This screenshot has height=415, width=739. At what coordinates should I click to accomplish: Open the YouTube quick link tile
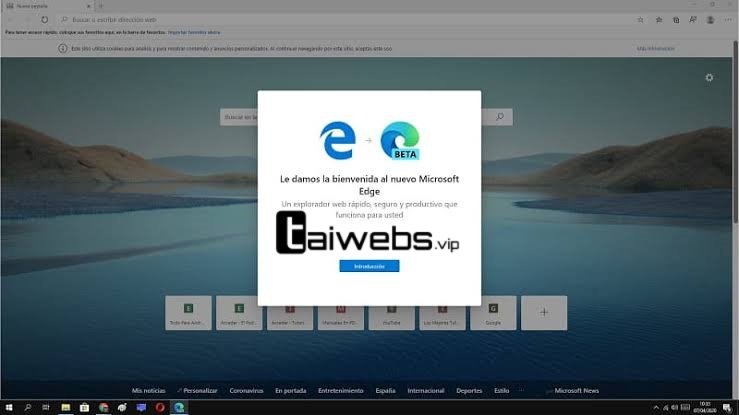391,313
